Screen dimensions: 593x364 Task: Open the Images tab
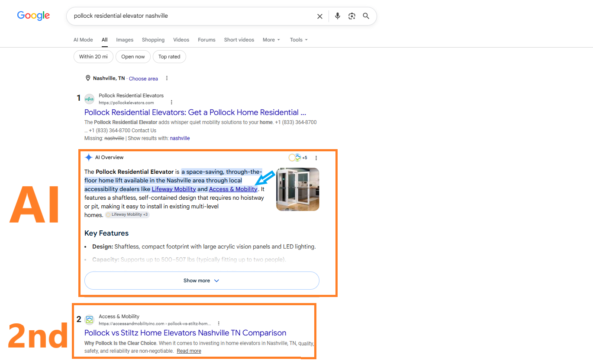pos(125,40)
